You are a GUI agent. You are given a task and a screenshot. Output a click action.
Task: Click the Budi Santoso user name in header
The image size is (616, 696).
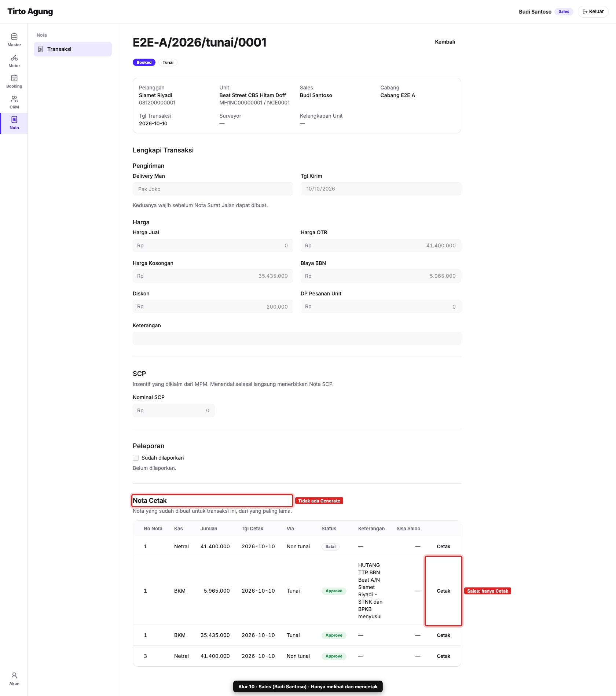[x=535, y=12]
